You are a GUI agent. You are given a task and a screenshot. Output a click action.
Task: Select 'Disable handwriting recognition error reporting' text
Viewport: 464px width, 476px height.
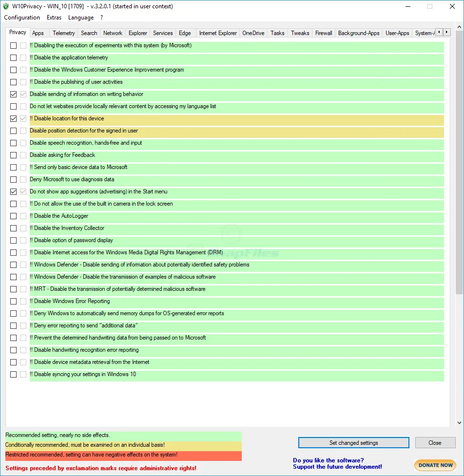[84, 350]
